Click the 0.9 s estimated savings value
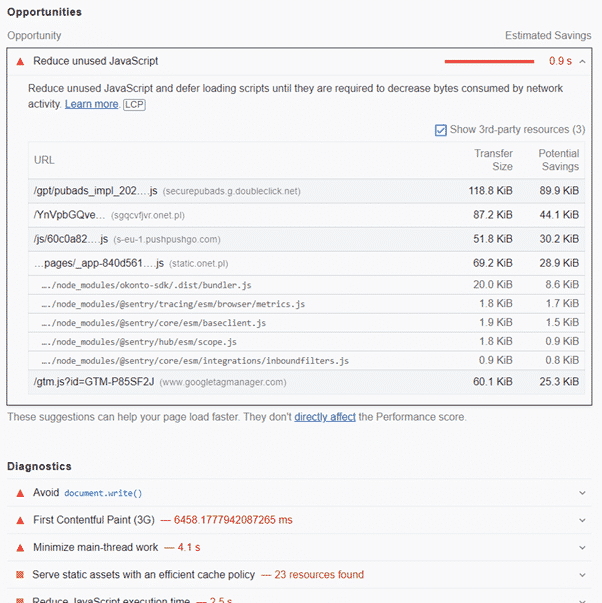The image size is (602, 603). coord(560,61)
